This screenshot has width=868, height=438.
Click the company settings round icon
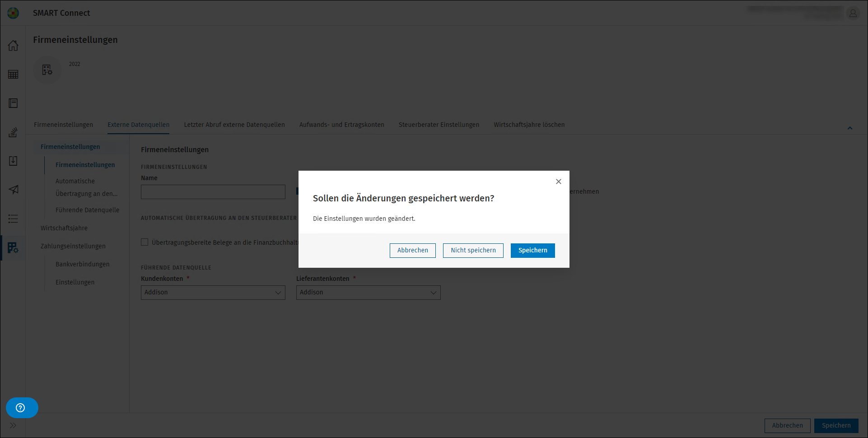coord(47,70)
